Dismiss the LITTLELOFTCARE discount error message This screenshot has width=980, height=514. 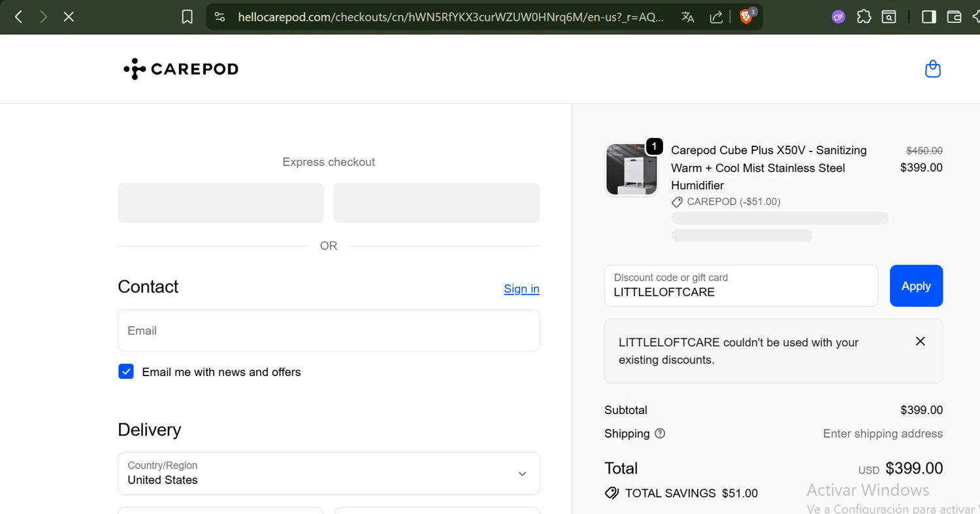click(x=921, y=341)
